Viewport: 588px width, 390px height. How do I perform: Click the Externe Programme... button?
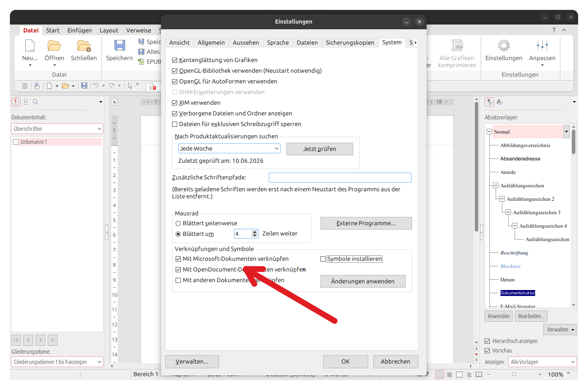point(366,223)
